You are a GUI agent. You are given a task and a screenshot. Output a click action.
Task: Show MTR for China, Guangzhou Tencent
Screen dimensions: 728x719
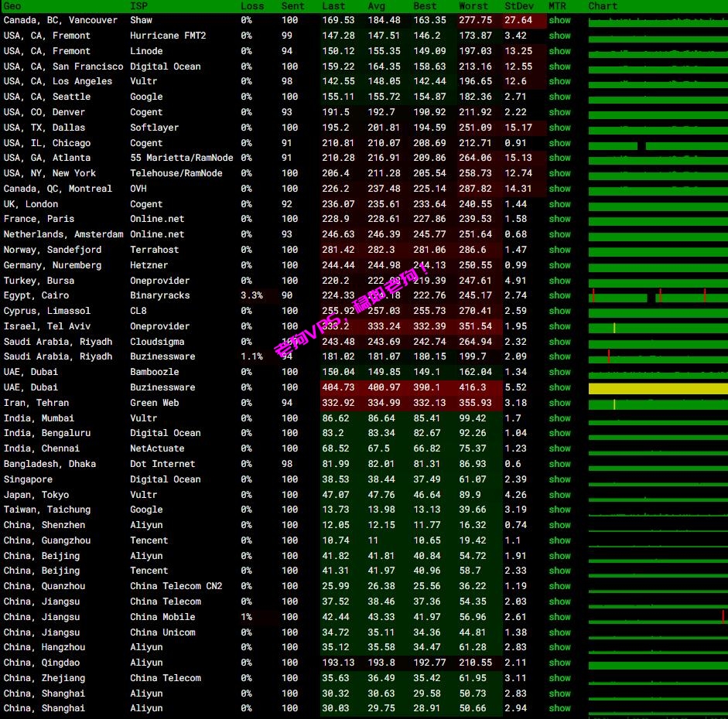point(559,540)
